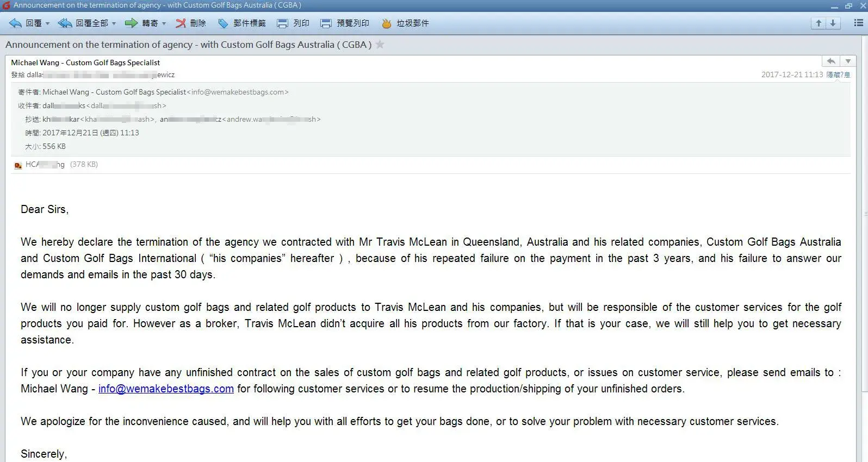Open the mail tag (郵件標籤) icon
The height and width of the screenshot is (462, 868).
coord(223,23)
